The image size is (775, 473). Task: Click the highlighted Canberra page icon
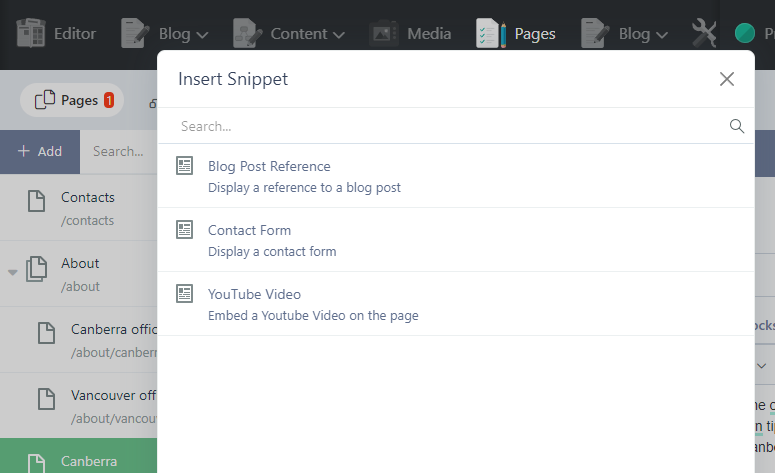pos(36,464)
